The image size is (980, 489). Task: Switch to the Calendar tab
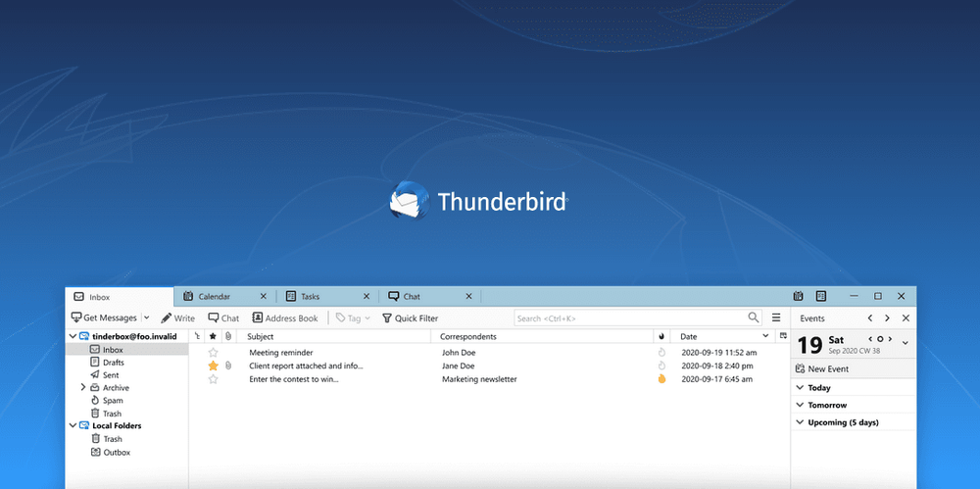click(214, 296)
